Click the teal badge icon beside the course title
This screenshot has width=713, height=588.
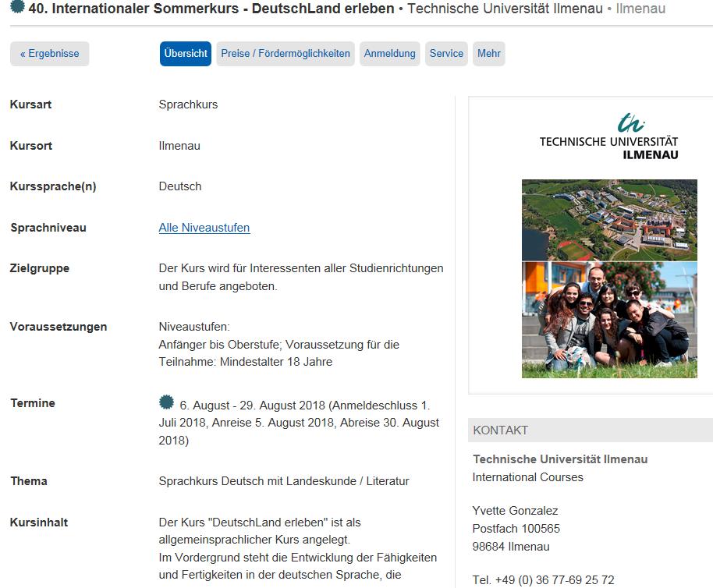17,6
